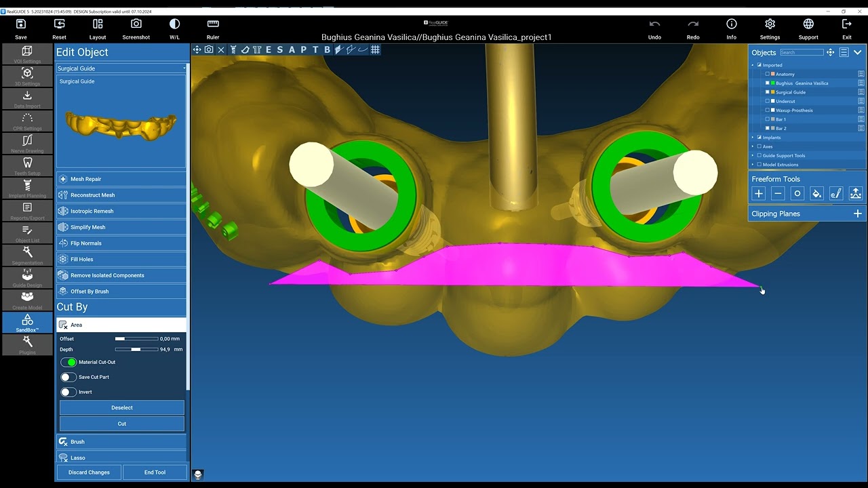The height and width of the screenshot is (488, 868).
Task: Toggle the Material Cut-Out switch
Action: (x=68, y=362)
